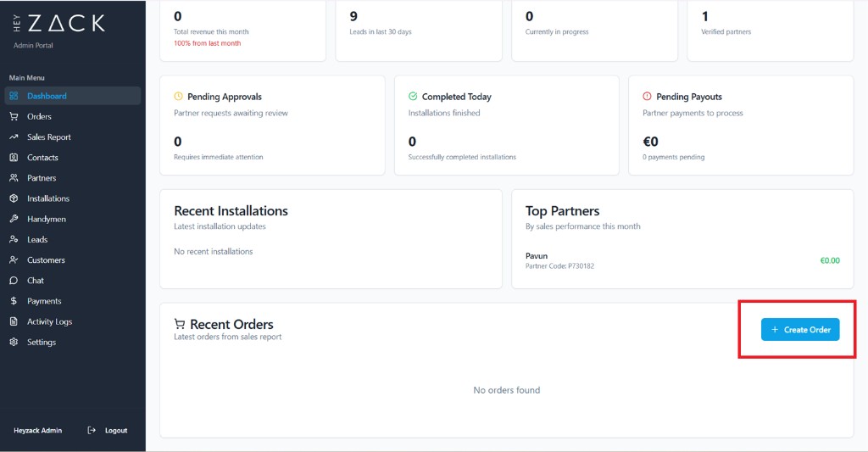
Task: Click the 'Admin Portal' text under logo
Action: pos(33,46)
